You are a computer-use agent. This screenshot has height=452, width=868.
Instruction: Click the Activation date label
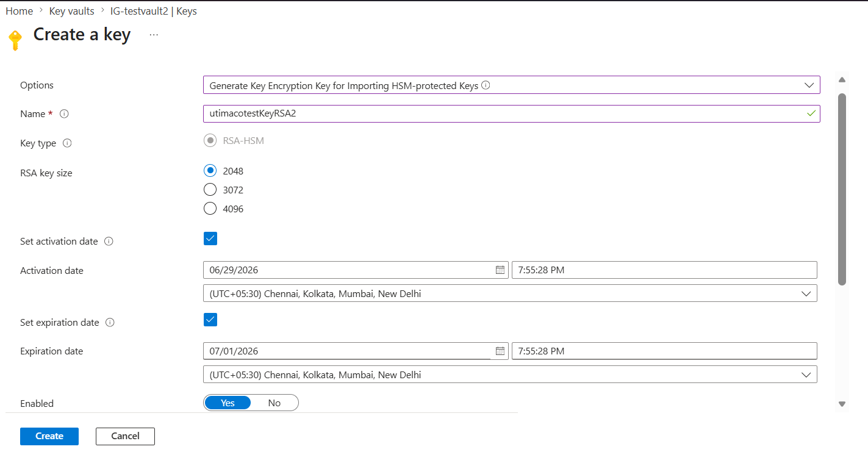pyautogui.click(x=52, y=270)
